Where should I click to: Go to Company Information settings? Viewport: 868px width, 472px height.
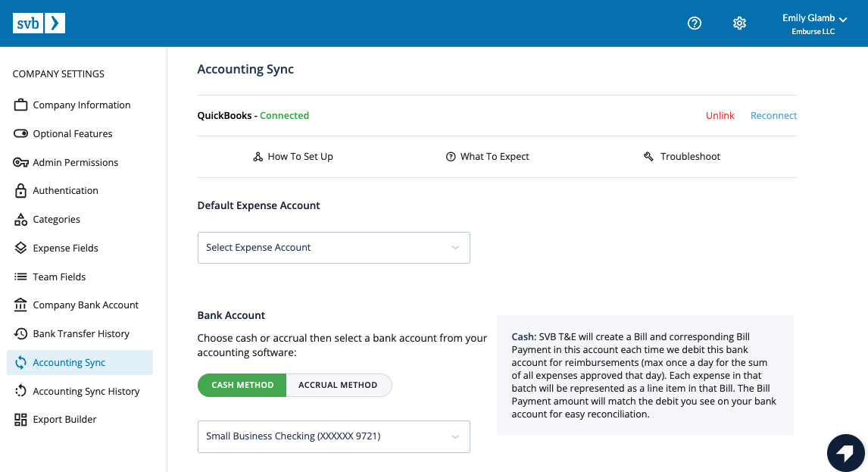click(x=81, y=105)
